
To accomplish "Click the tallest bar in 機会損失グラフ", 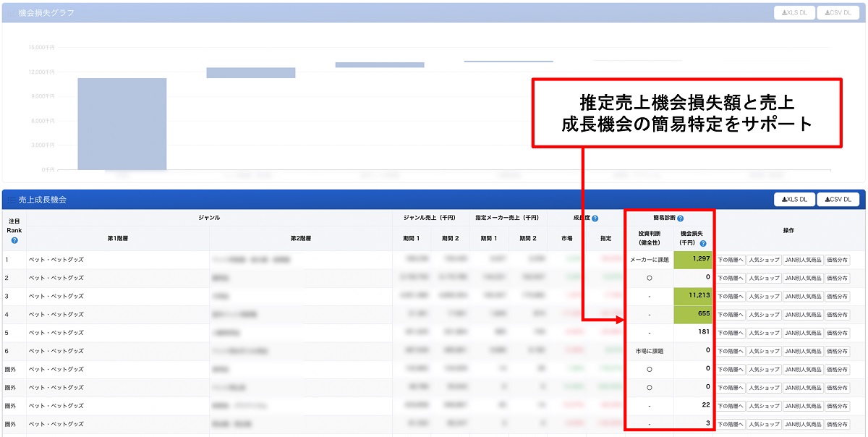I will pyautogui.click(x=122, y=123).
